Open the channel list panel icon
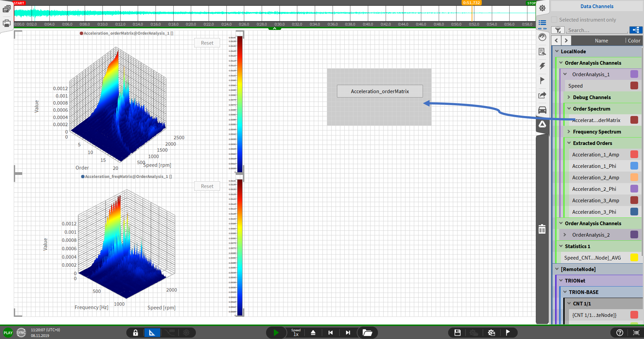This screenshot has width=644, height=339. 542,23
